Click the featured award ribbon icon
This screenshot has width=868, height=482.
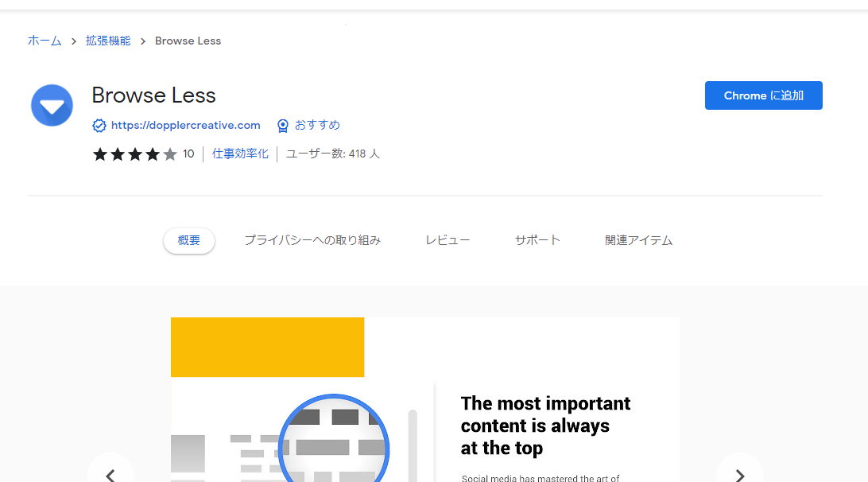tap(283, 126)
